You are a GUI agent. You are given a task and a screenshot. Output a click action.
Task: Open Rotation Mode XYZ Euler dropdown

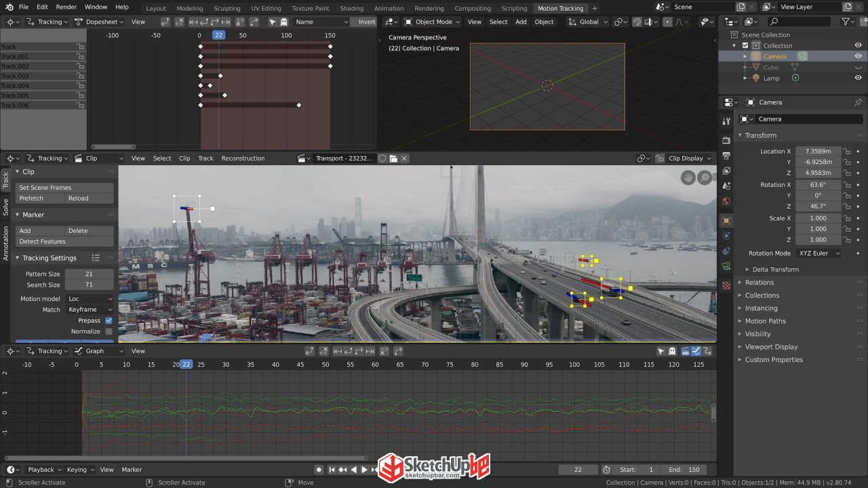(818, 253)
